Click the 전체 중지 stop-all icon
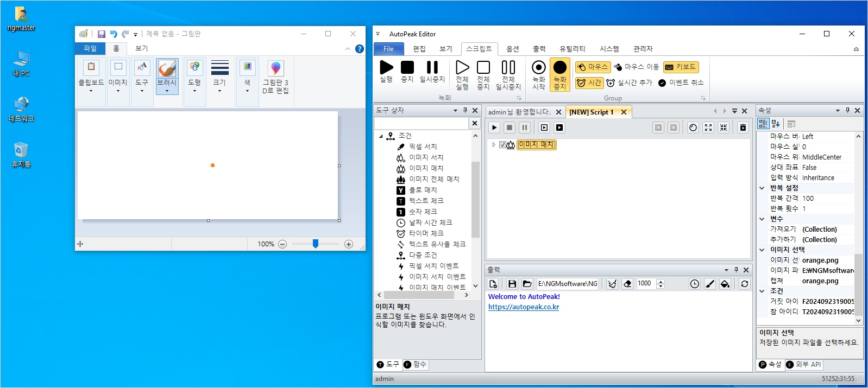 coord(483,75)
